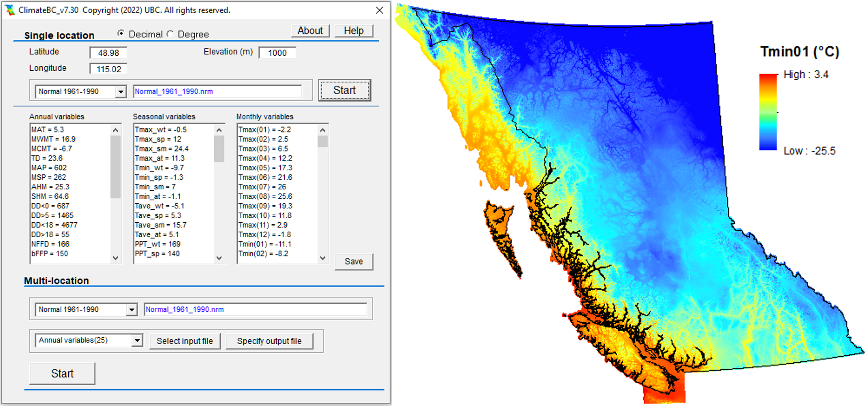The image size is (868, 406).
Task: Click the Annual variables scrollbar thumb
Action: click(115, 166)
